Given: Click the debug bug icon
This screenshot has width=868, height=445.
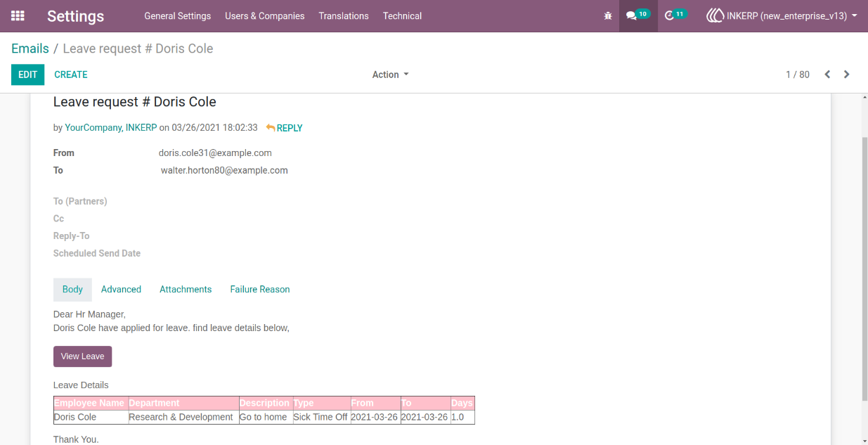Looking at the screenshot, I should point(608,15).
